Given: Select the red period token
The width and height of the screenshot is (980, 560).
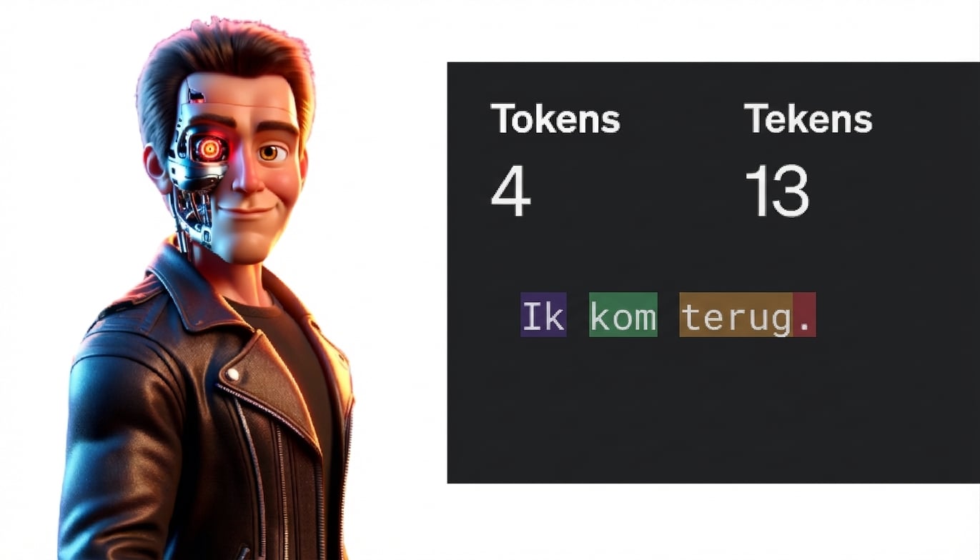Looking at the screenshot, I should (x=805, y=314).
